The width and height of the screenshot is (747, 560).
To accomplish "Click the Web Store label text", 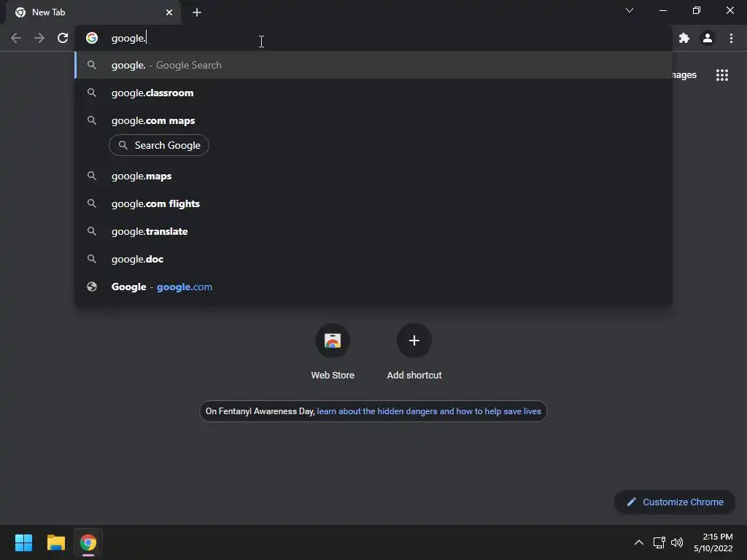I will coord(333,376).
